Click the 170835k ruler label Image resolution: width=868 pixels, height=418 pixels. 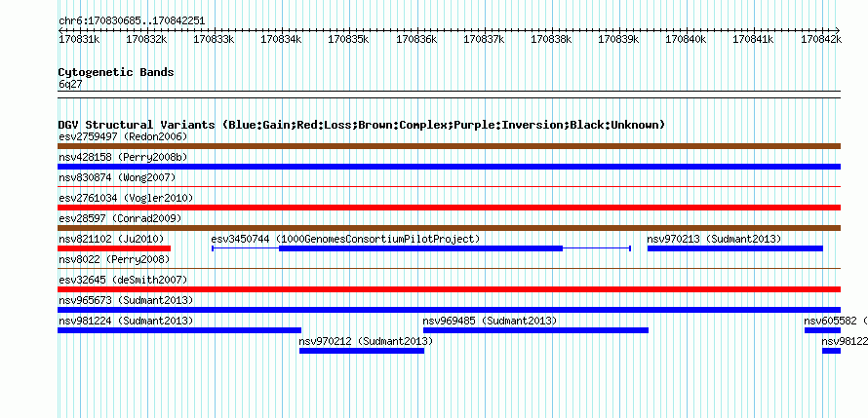(x=349, y=39)
